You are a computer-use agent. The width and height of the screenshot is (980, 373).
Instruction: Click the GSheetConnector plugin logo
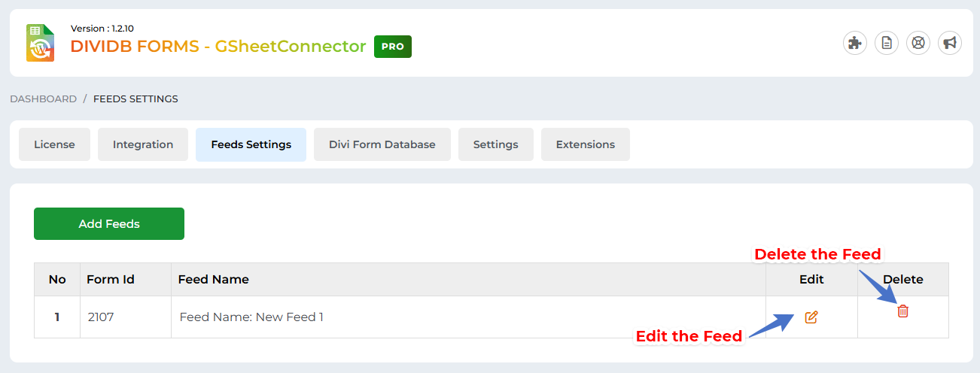tap(41, 43)
